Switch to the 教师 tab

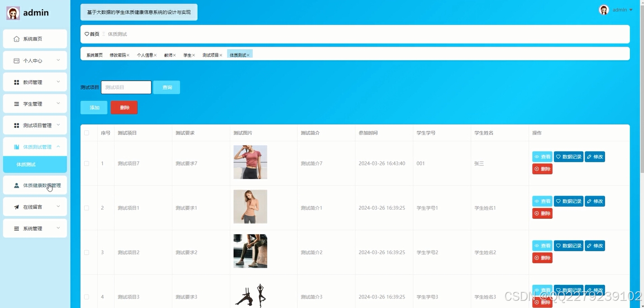(x=167, y=54)
